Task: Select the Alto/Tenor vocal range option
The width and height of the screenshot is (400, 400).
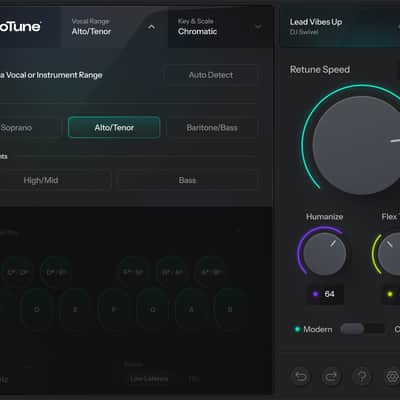Action: click(114, 127)
